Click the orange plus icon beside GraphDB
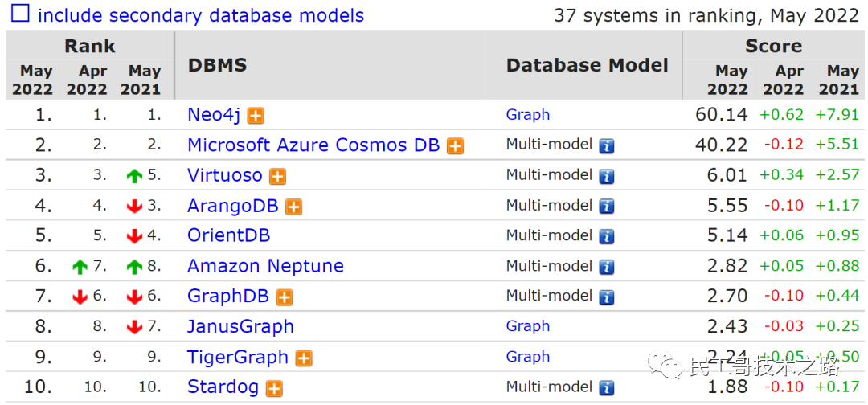Screen dimensions: 868x405 pos(284,298)
